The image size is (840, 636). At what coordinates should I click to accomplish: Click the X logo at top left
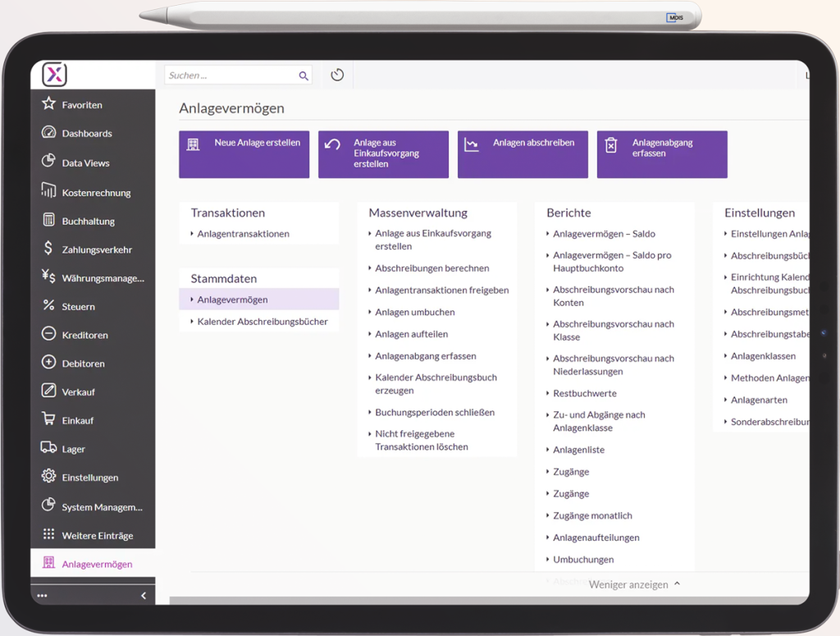point(54,75)
